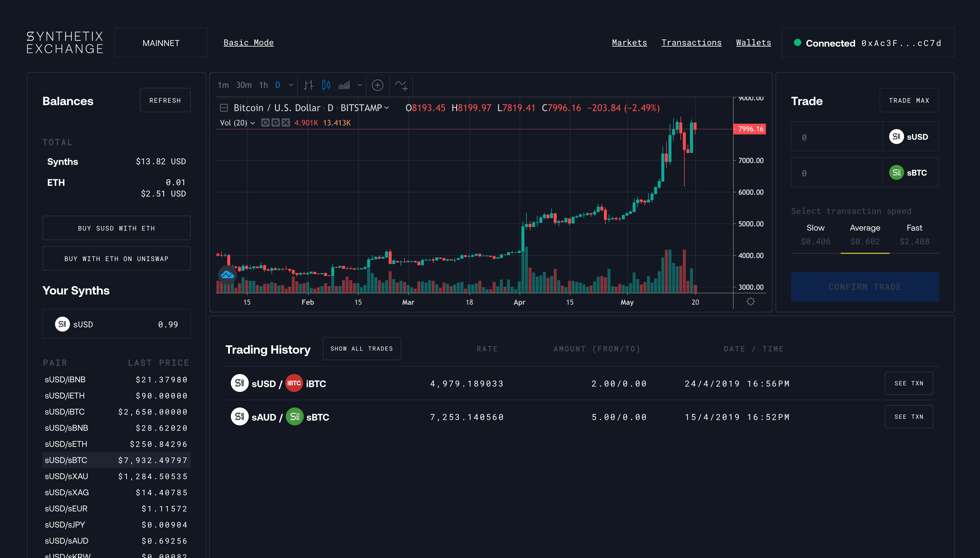Open the compare symbol plus icon
The image size is (980, 558).
[x=378, y=85]
